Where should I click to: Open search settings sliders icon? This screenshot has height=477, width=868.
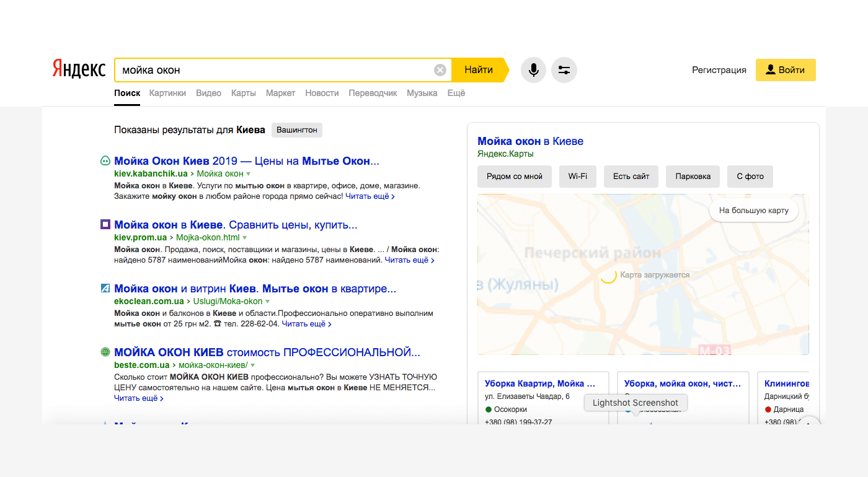point(564,70)
